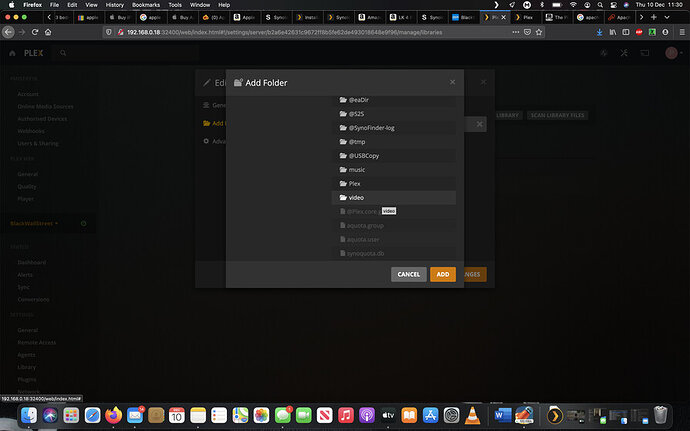Open Plex activity icon
Viewport: 690px width, 431px height.
coord(604,53)
